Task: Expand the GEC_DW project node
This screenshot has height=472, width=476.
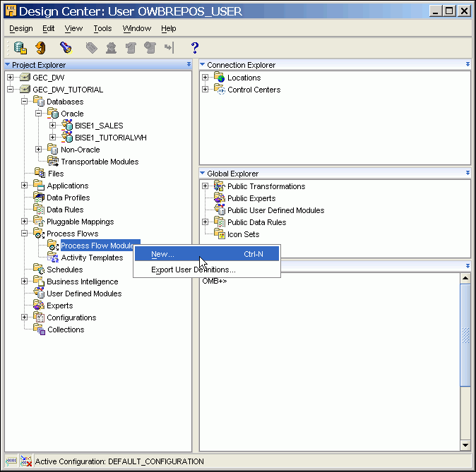Action: pyautogui.click(x=10, y=78)
